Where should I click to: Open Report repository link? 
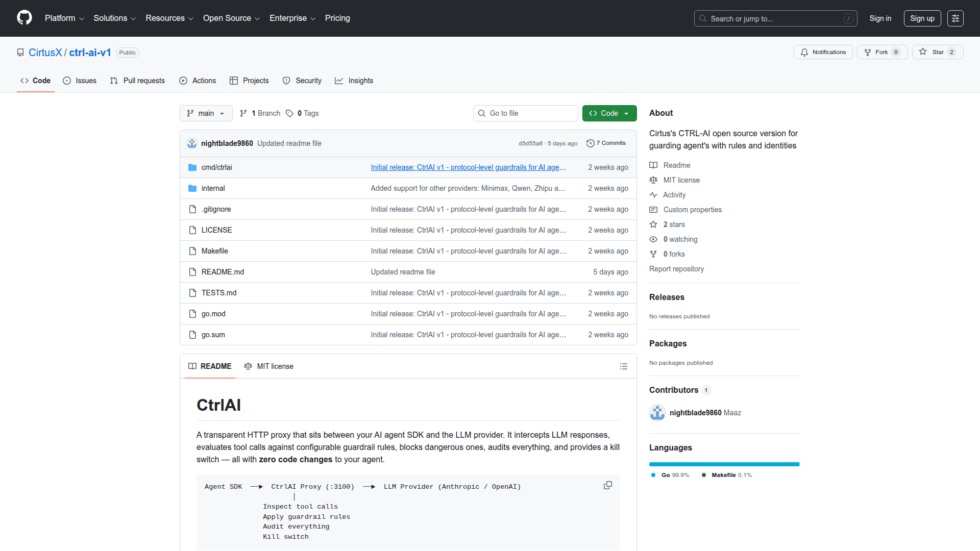point(676,269)
